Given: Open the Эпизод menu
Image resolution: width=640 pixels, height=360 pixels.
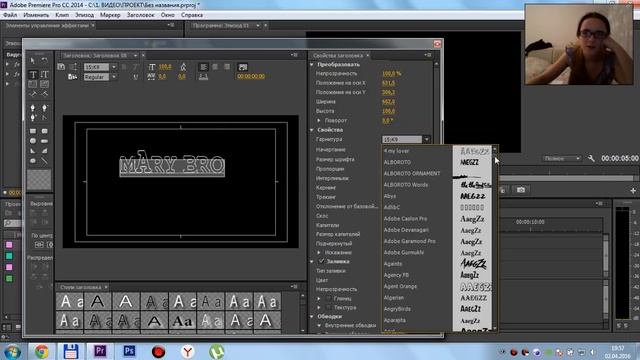Looking at the screenshot, I should pyautogui.click(x=84, y=15).
